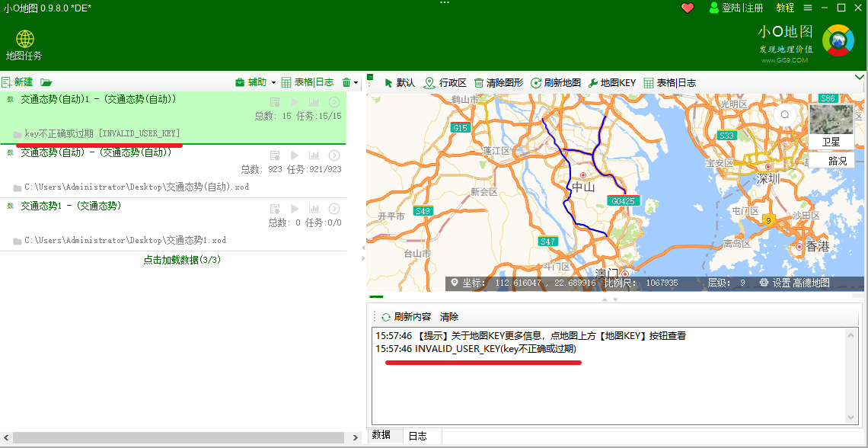Select the 默认 cursor tool
The height and width of the screenshot is (448, 868).
tap(399, 82)
